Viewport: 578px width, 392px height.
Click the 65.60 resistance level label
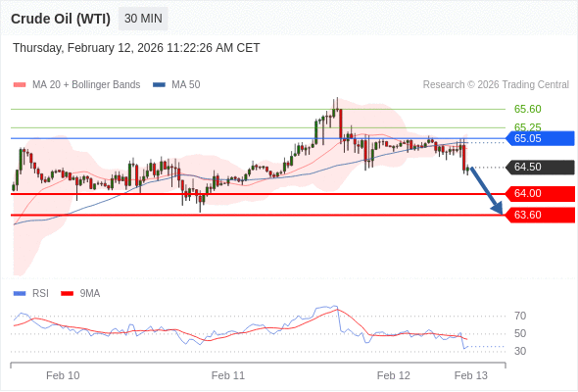click(527, 109)
